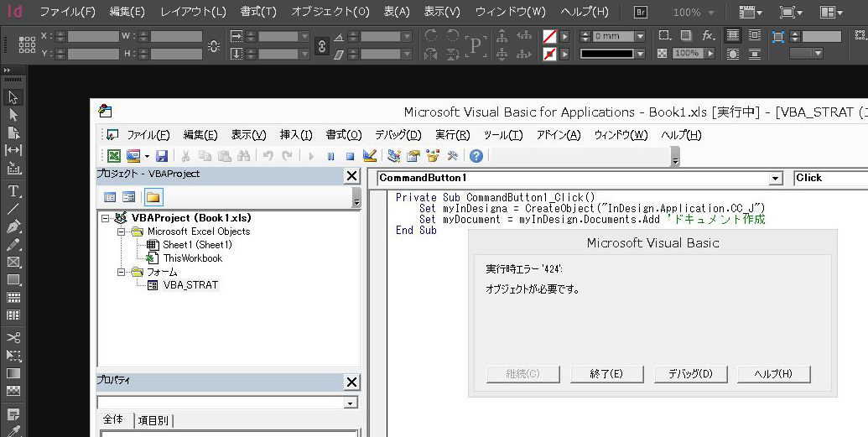Viewport: 868px width, 437px height.
Task: Click View Object icon in Project panel
Action: (128, 197)
